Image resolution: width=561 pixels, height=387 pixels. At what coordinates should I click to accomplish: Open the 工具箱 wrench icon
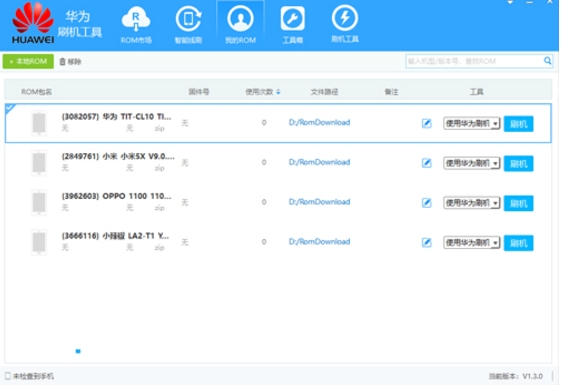pyautogui.click(x=293, y=19)
